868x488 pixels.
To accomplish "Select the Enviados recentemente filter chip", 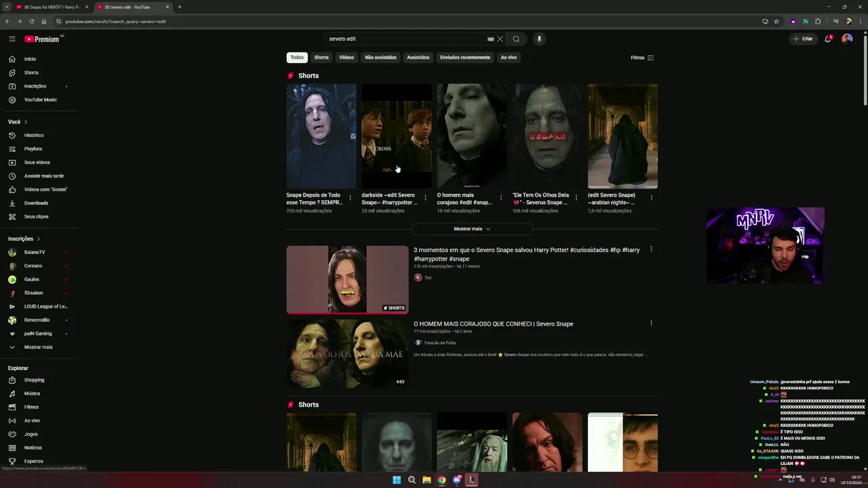I will [465, 58].
